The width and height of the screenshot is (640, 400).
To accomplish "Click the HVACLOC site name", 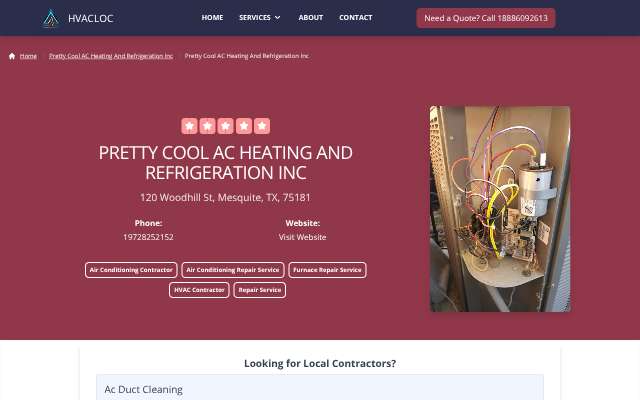I will pos(91,18).
